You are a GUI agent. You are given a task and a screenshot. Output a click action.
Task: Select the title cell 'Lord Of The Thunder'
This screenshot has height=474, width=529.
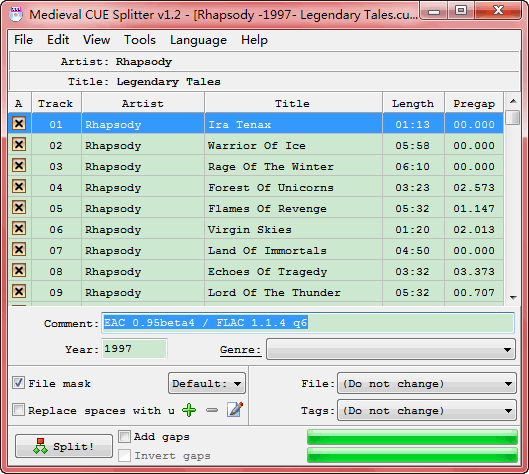(x=293, y=291)
